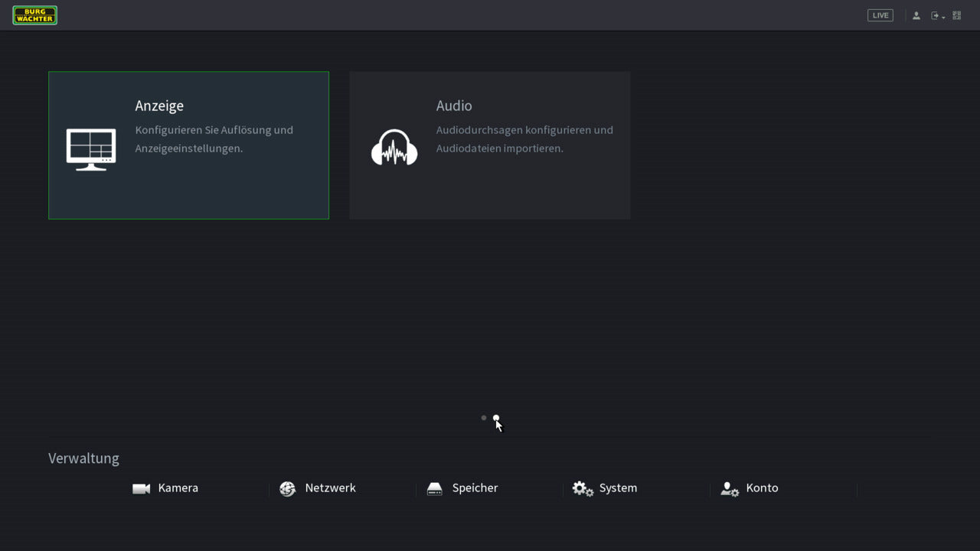Open the Speicher management menu

(475, 488)
